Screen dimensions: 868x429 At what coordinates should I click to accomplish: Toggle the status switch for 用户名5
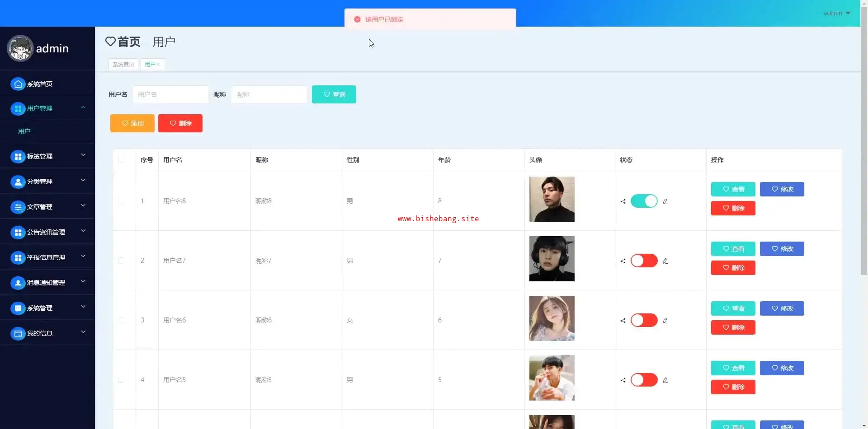click(644, 380)
